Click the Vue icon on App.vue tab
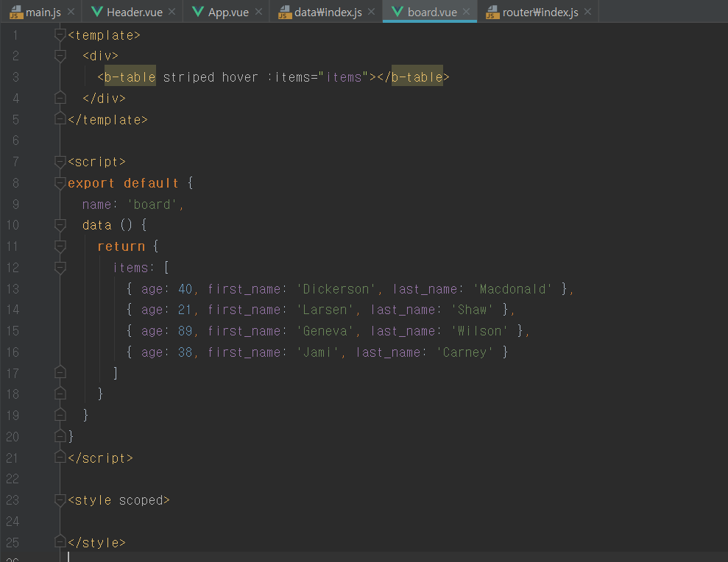Image resolution: width=728 pixels, height=562 pixels. point(198,12)
